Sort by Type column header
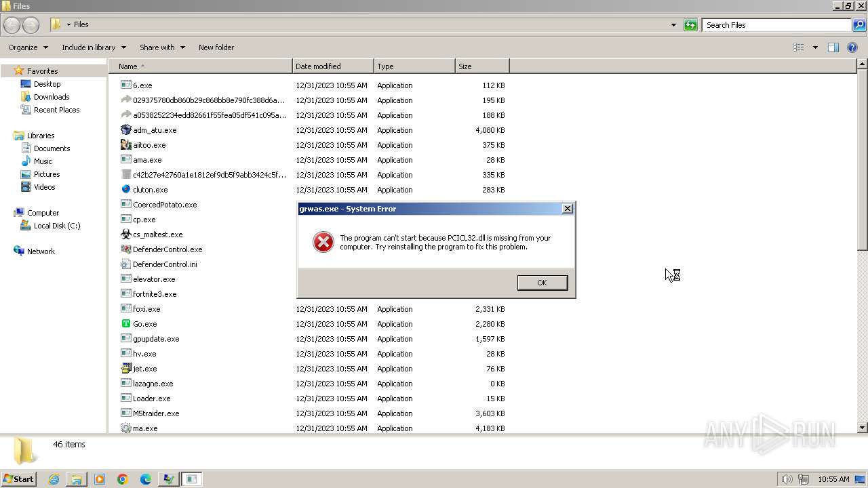This screenshot has width=868, height=488. [414, 66]
